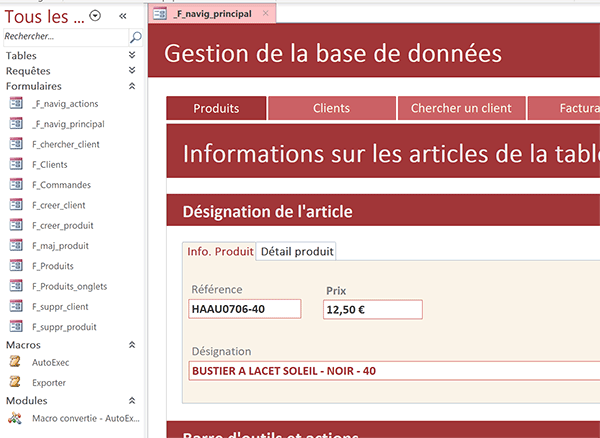This screenshot has width=600, height=438.
Task: Select F_Commandes form entry
Action: click(62, 185)
